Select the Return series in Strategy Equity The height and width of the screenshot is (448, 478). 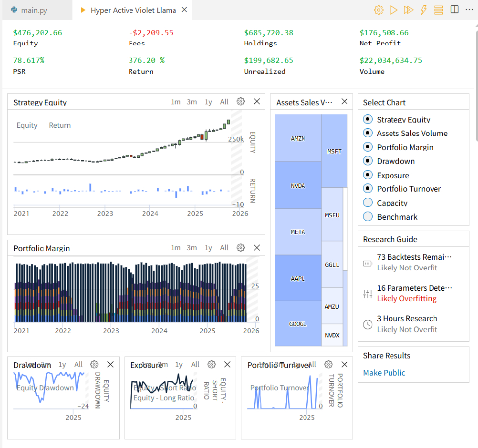point(60,125)
